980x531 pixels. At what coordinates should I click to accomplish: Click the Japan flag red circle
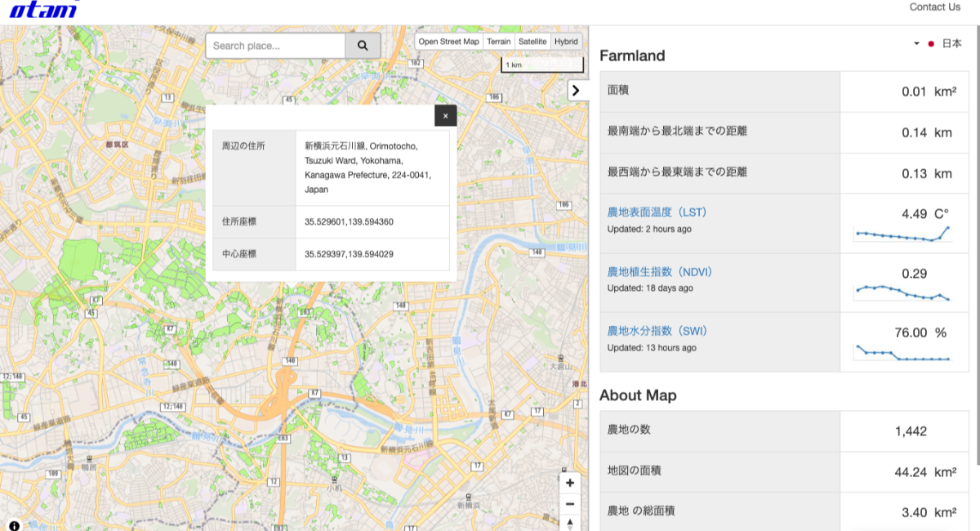click(930, 44)
